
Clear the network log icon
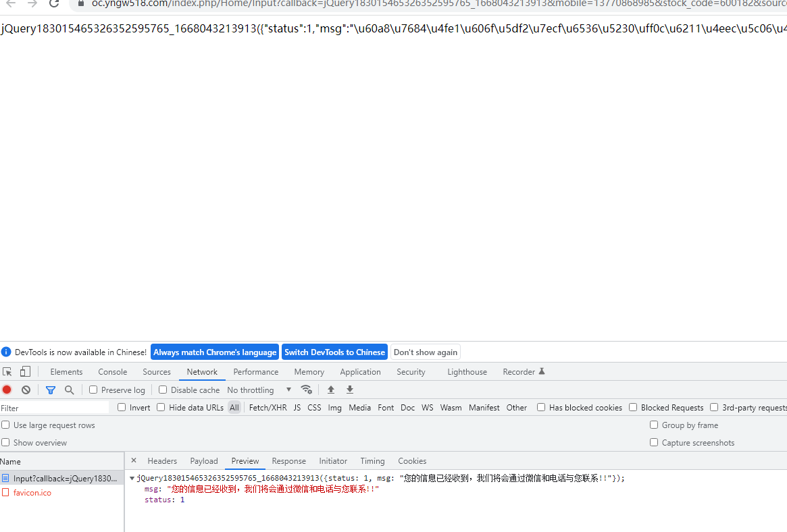point(26,390)
